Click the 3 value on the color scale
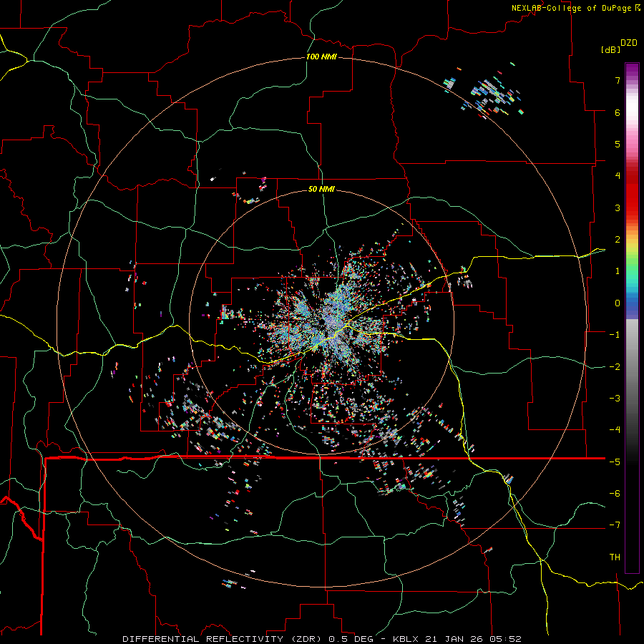Image resolution: width=644 pixels, height=644 pixels. 618,208
